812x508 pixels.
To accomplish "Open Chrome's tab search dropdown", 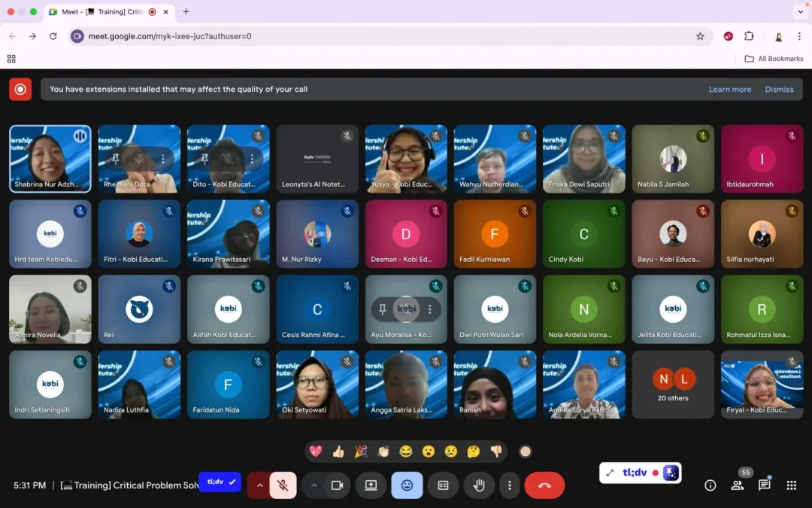I will click(800, 11).
